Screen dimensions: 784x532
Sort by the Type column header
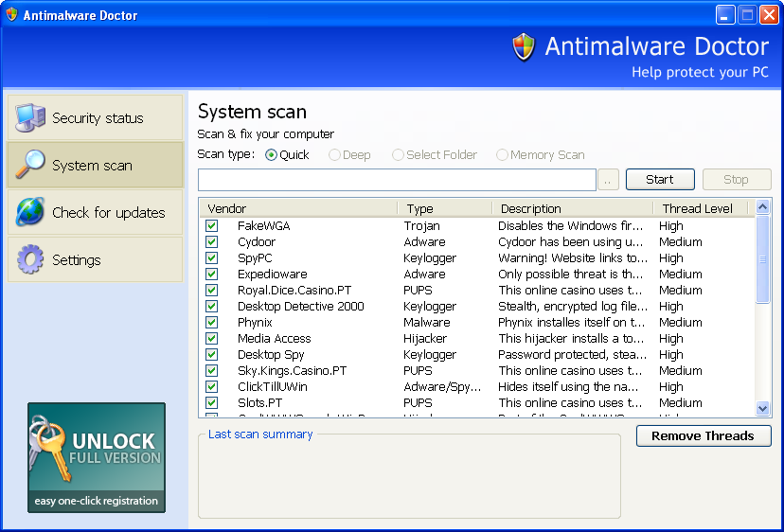click(x=444, y=208)
